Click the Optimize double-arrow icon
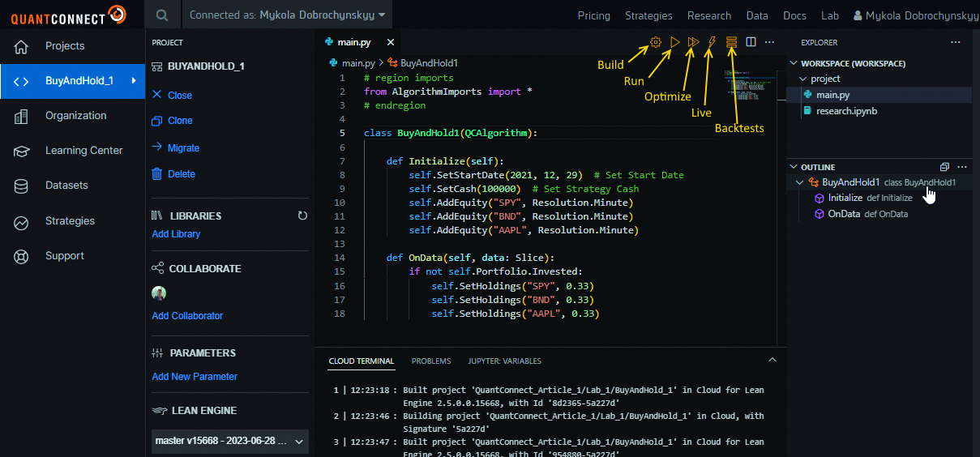980x457 pixels. click(693, 42)
